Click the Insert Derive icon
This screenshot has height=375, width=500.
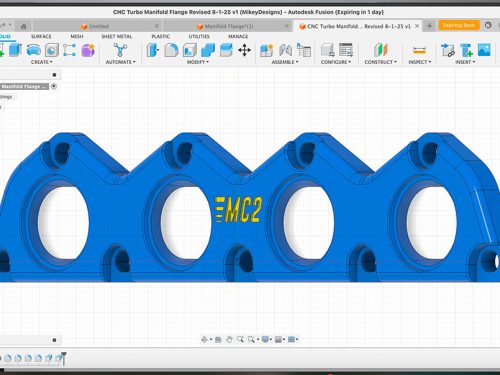point(448,50)
